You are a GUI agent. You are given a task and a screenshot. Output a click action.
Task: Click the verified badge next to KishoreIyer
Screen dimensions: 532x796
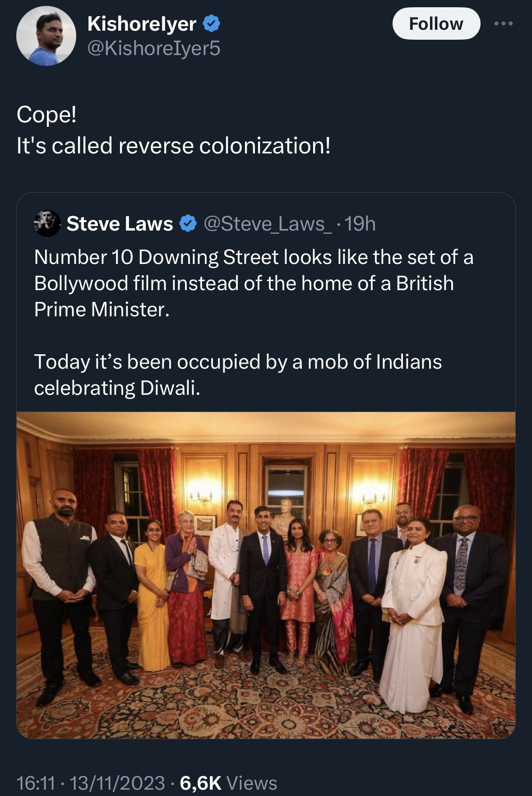coord(211,23)
